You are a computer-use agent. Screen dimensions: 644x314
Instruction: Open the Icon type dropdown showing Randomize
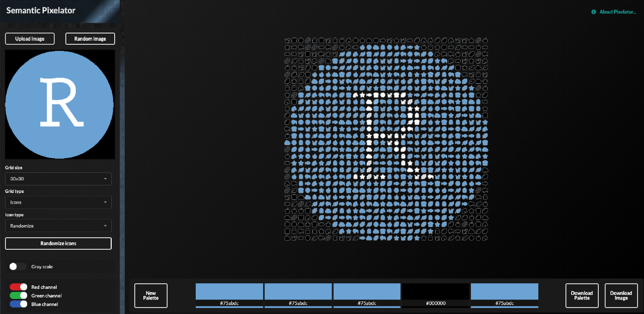coord(58,226)
